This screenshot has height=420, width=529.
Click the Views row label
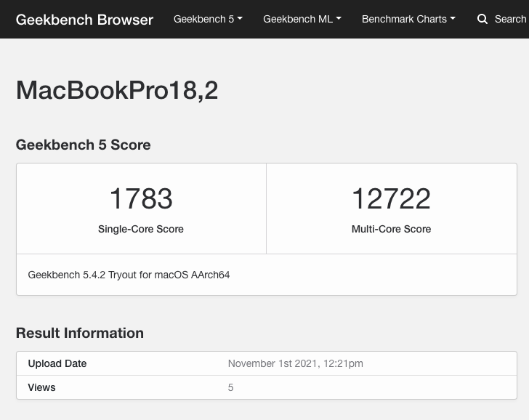[x=41, y=387]
